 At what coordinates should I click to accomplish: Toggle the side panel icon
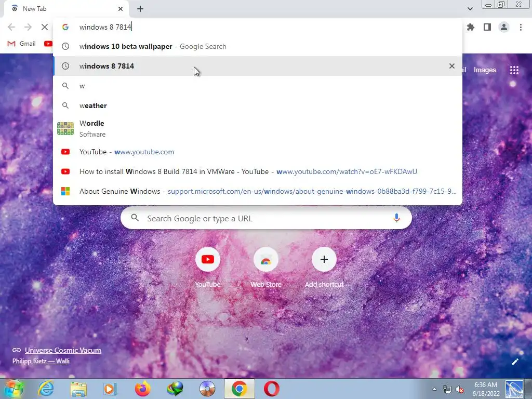[x=487, y=27]
